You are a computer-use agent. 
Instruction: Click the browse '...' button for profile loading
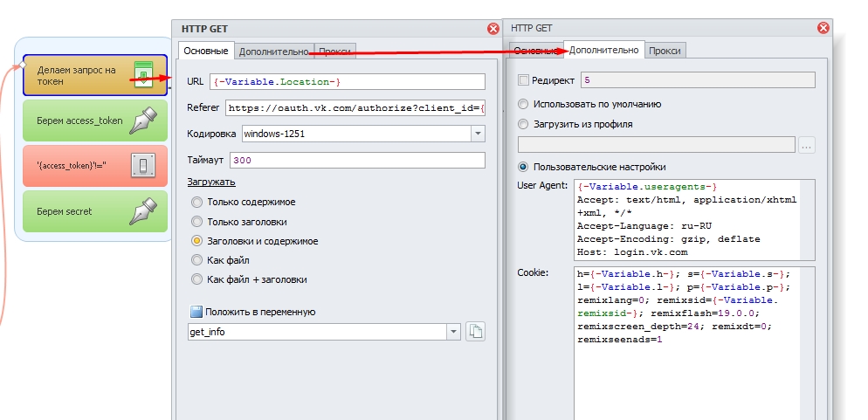click(806, 145)
